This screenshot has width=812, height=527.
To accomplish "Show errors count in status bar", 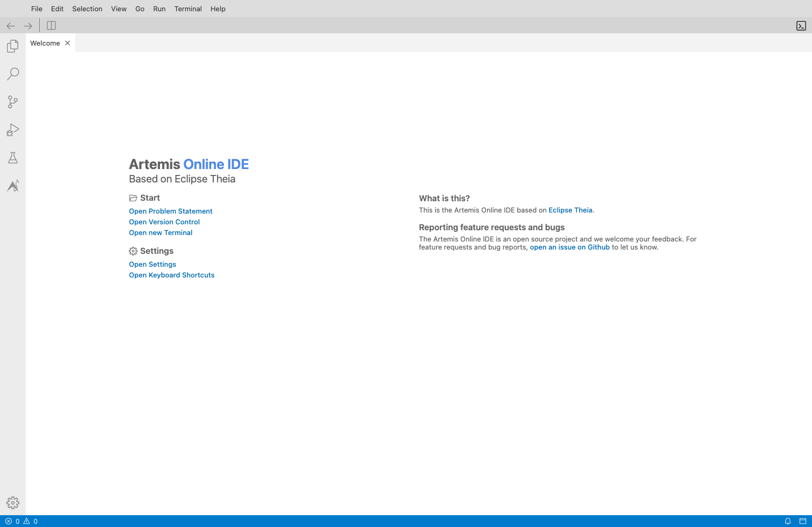I will point(12,521).
